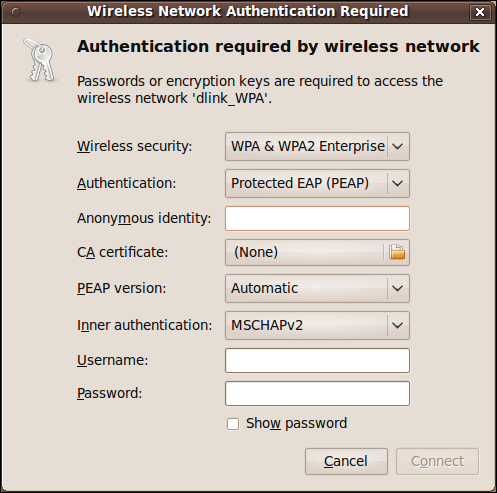Close the dialog with the X button

[480, 12]
